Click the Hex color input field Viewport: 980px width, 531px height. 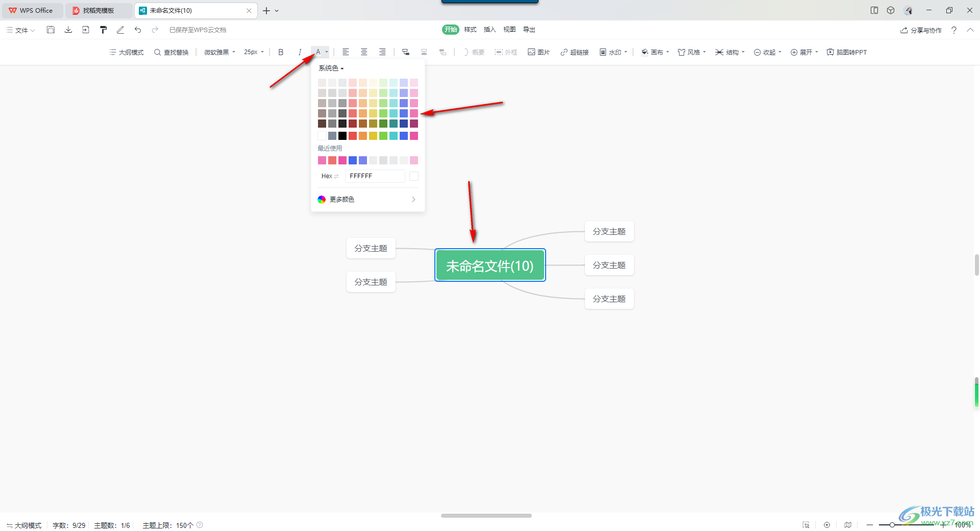(375, 176)
